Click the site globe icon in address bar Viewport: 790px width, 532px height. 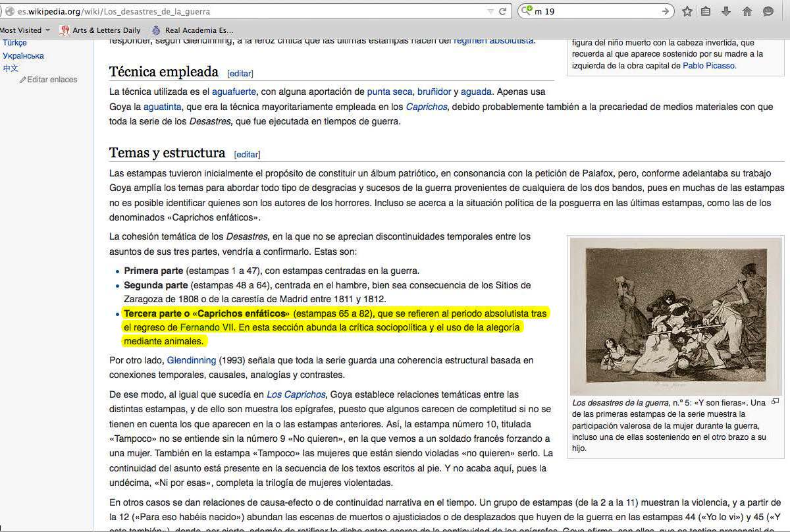tap(8, 11)
